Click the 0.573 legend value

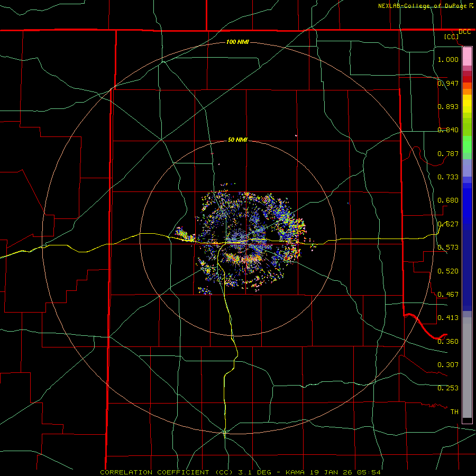pyautogui.click(x=448, y=248)
